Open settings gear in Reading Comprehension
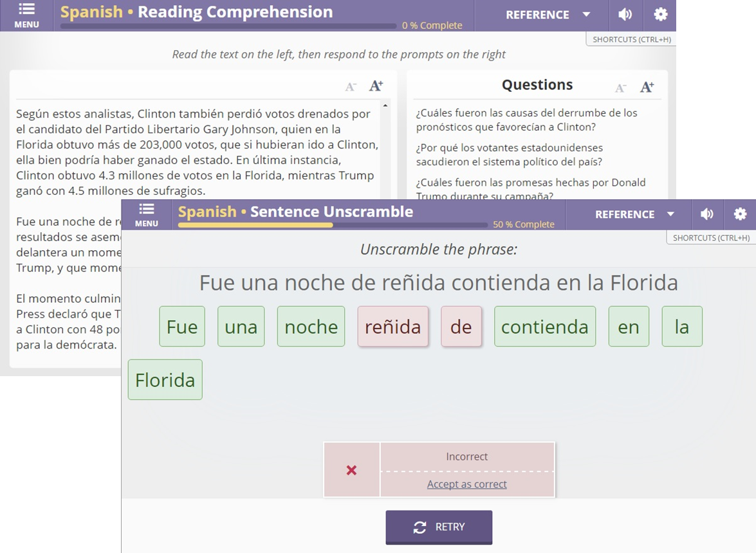The width and height of the screenshot is (756, 553). click(661, 14)
